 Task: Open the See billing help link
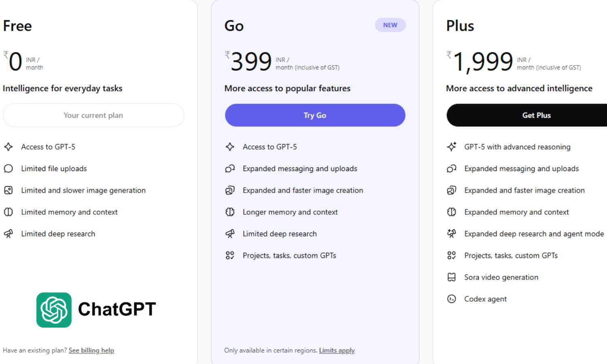(91, 350)
